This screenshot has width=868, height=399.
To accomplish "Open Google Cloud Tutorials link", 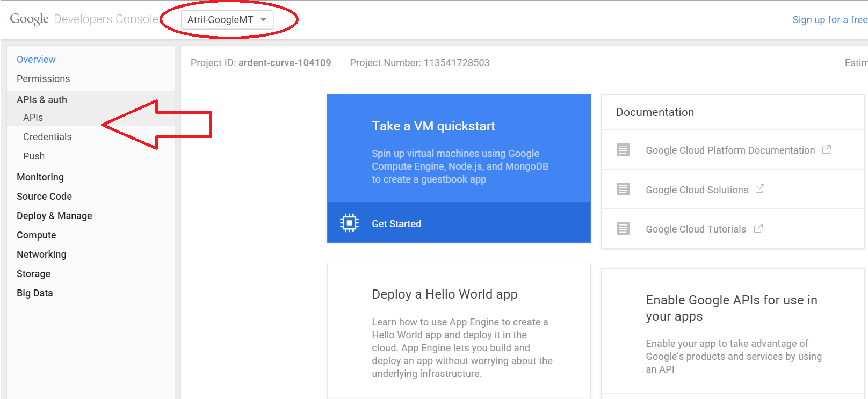I will (x=696, y=229).
